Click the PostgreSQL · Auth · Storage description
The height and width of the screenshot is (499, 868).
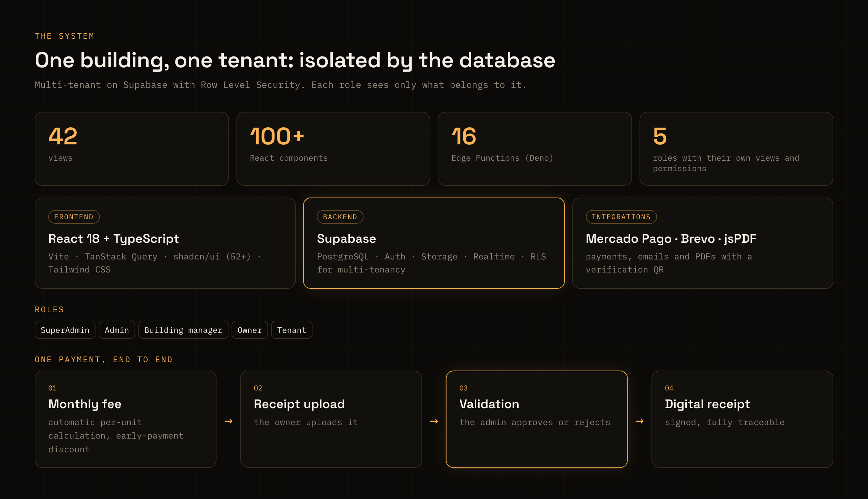click(x=432, y=263)
